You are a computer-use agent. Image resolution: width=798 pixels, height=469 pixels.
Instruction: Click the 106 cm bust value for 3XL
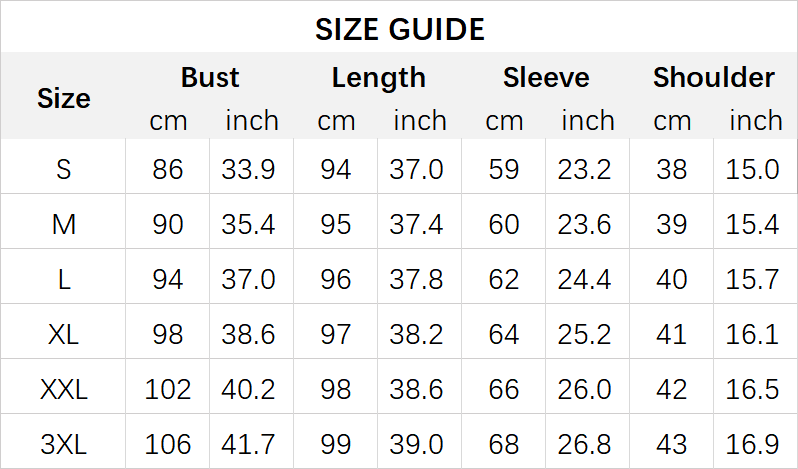(168, 444)
